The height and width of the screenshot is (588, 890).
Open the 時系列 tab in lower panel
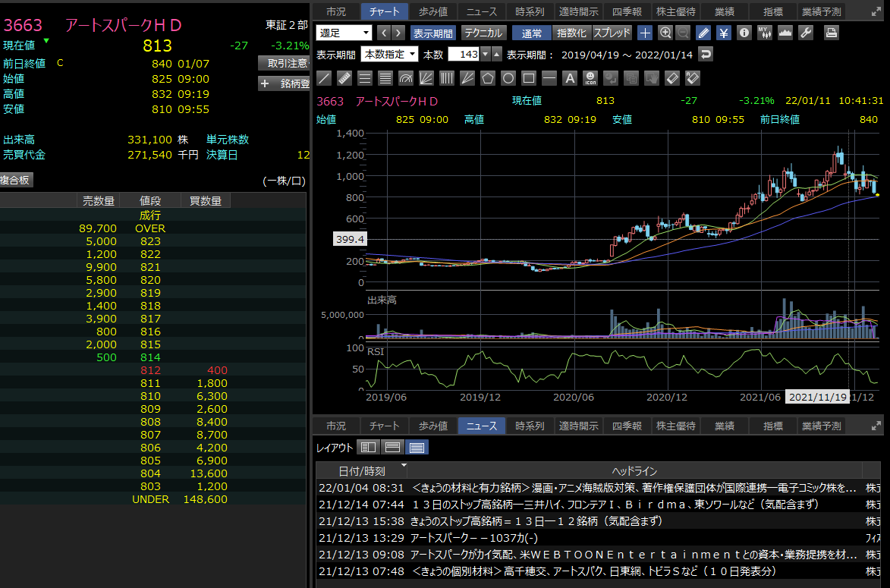tap(529, 426)
